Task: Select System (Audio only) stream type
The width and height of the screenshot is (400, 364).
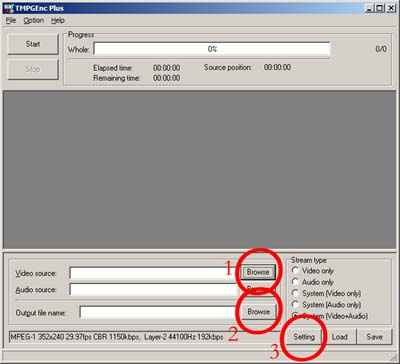Action: click(x=326, y=305)
